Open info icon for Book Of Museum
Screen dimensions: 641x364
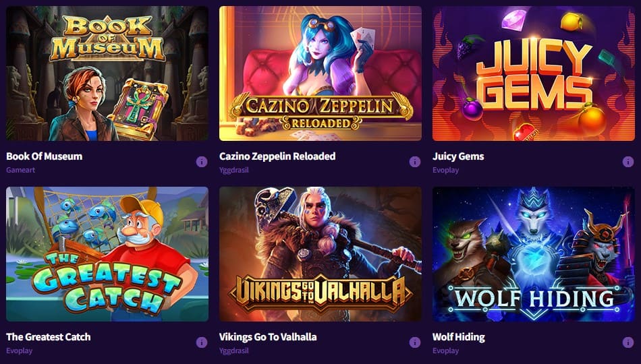pyautogui.click(x=202, y=162)
